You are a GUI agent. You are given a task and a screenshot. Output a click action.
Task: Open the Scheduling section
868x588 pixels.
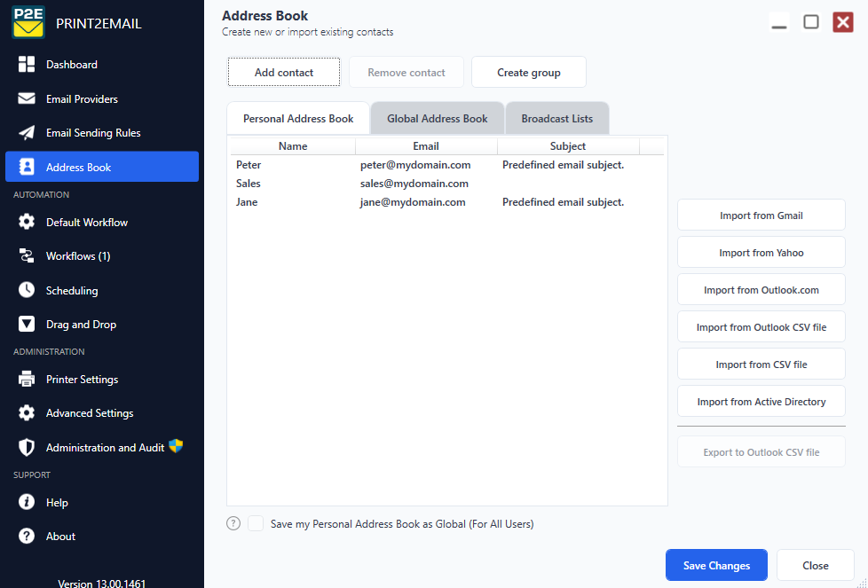[102, 290]
